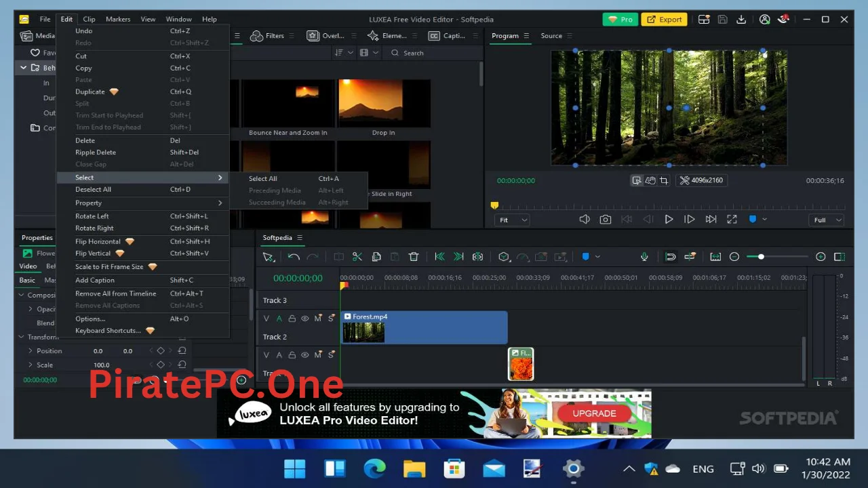Expand the Select submenu arrow
Screen dimensions: 868x488
(220, 178)
